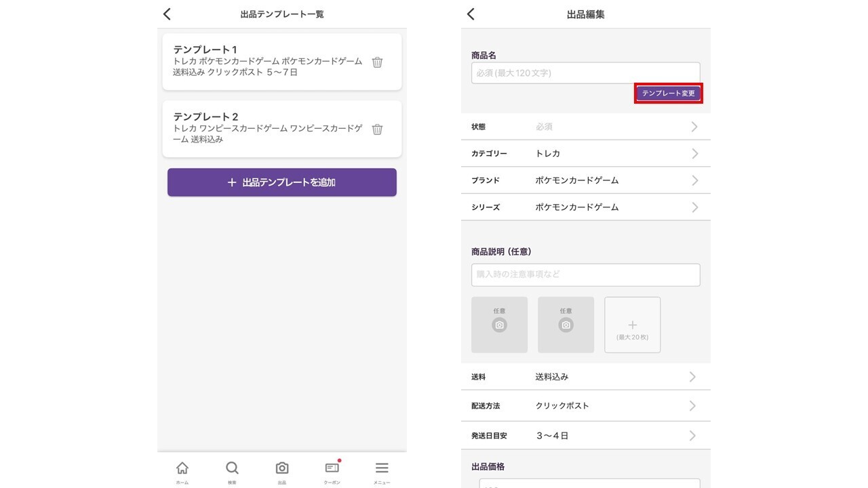Open the シリーズ selection row

585,207
